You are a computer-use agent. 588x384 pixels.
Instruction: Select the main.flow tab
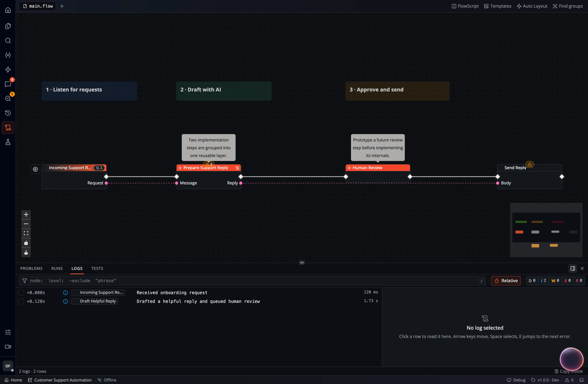tap(37, 6)
